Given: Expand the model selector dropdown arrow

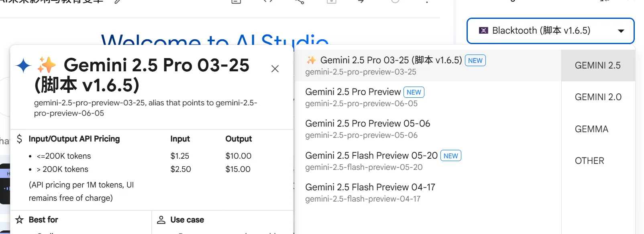Looking at the screenshot, I should (x=621, y=31).
